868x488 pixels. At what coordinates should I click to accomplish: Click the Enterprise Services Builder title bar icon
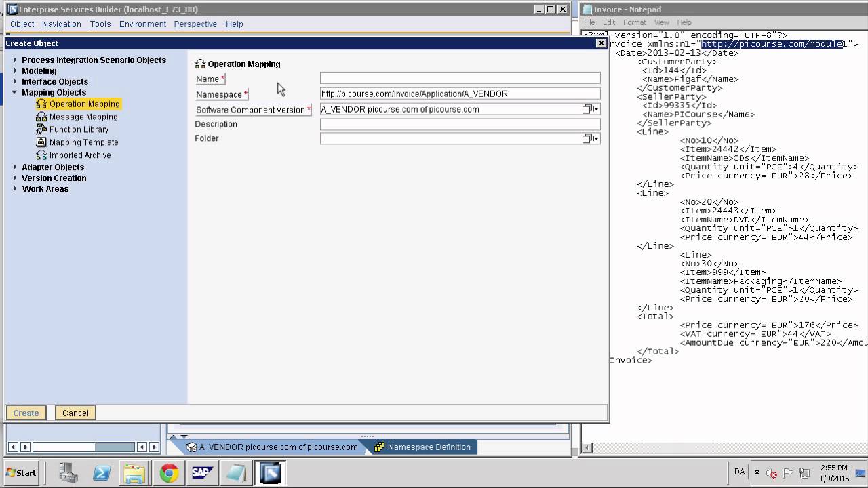[x=12, y=9]
